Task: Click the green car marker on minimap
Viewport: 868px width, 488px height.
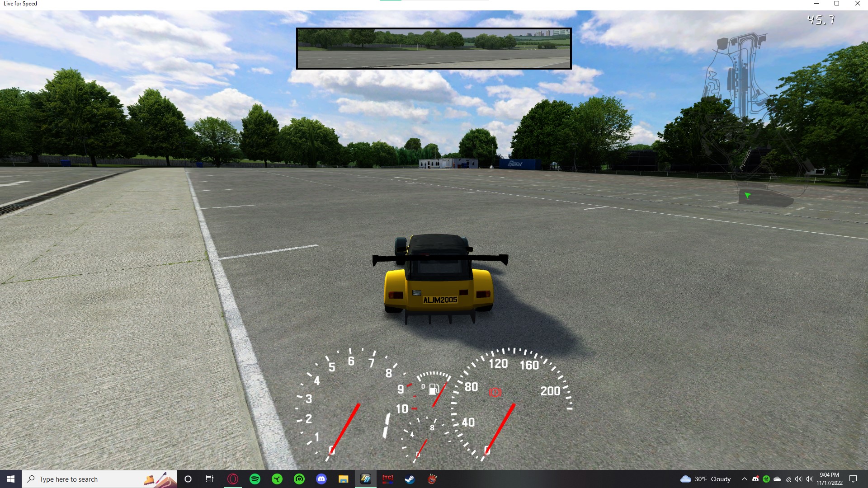Action: [x=747, y=195]
